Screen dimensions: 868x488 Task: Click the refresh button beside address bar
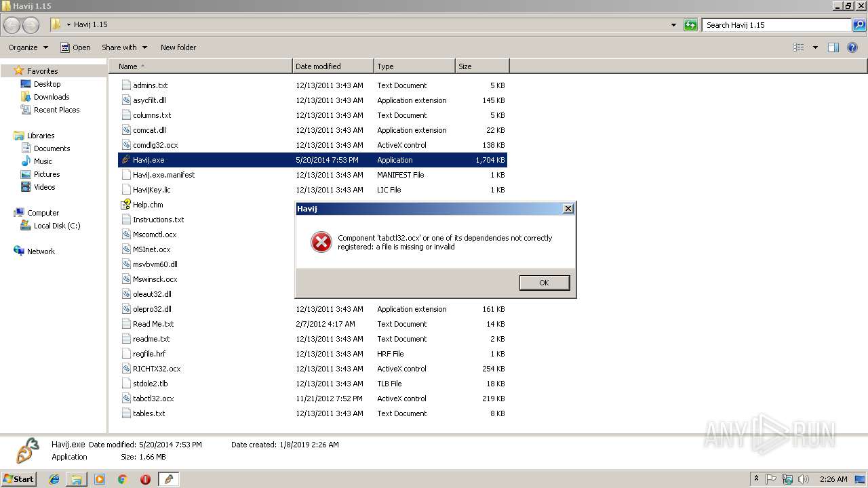[x=690, y=25]
